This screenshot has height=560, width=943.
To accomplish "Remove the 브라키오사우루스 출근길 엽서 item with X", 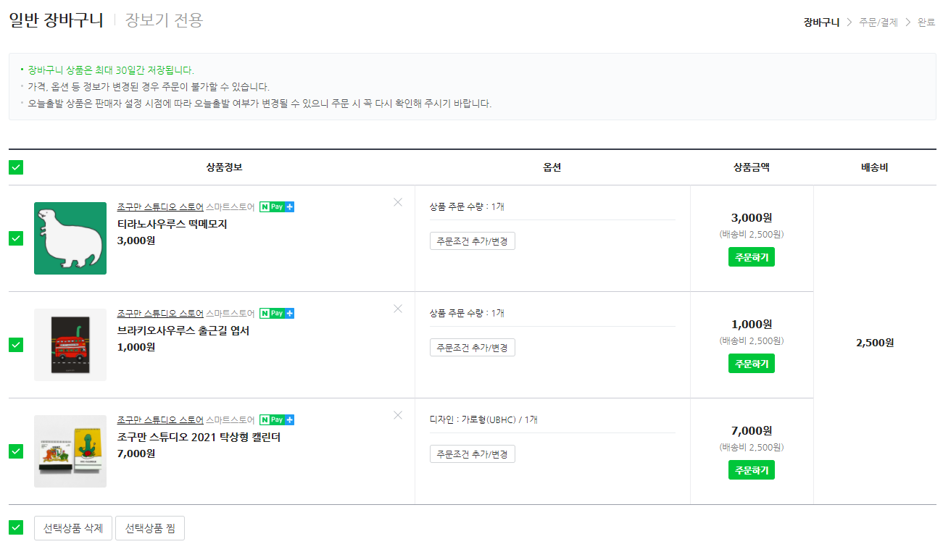I will (398, 309).
